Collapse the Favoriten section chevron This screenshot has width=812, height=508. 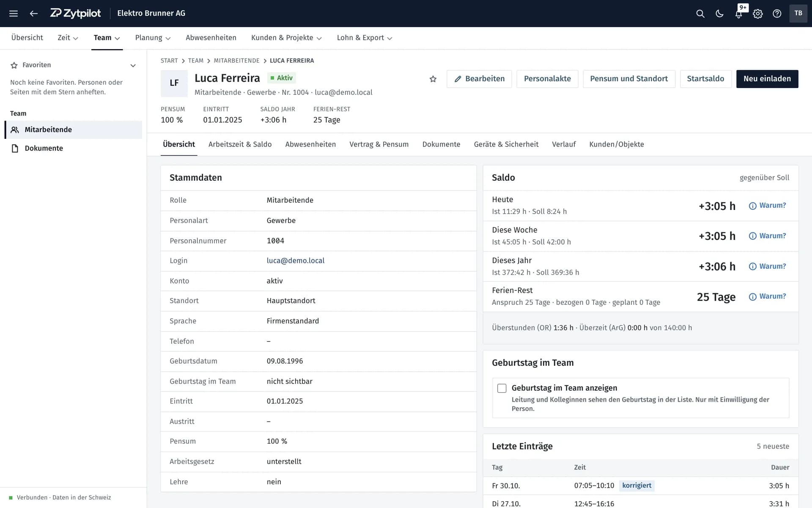[x=133, y=65]
